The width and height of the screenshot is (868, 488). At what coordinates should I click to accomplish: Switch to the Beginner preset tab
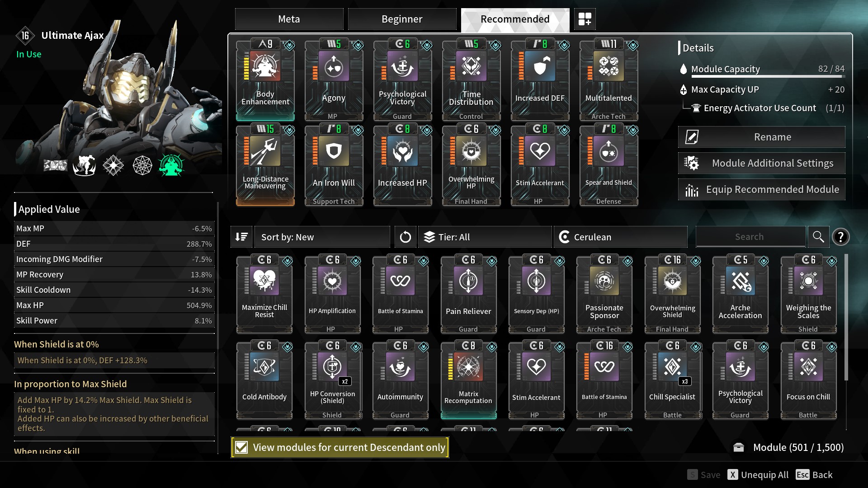(402, 19)
